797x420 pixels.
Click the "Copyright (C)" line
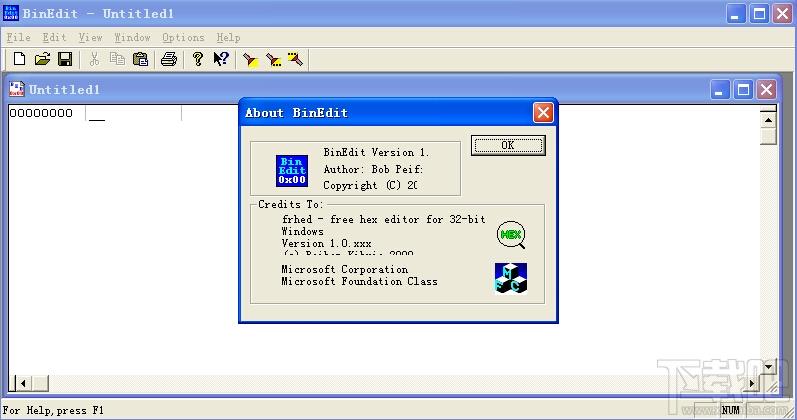coord(371,185)
